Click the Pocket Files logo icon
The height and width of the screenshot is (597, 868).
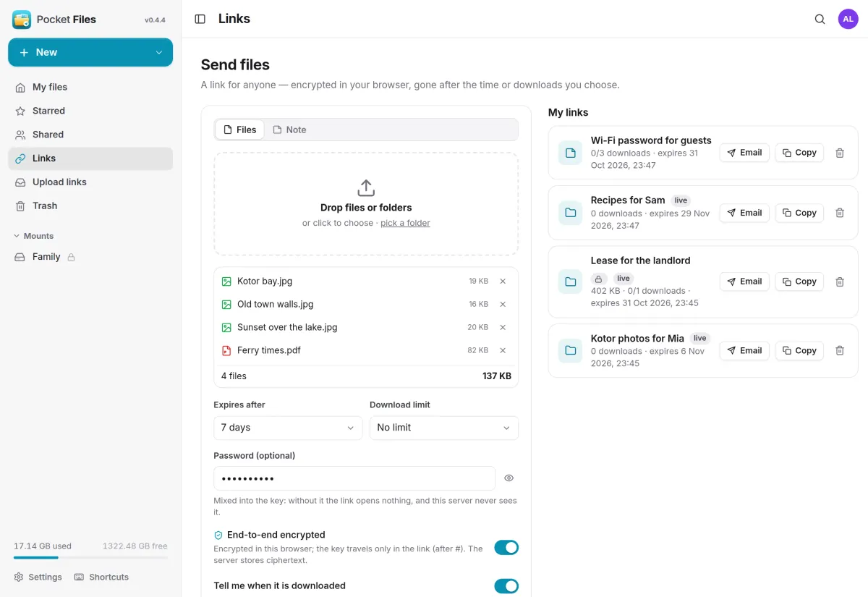click(22, 20)
